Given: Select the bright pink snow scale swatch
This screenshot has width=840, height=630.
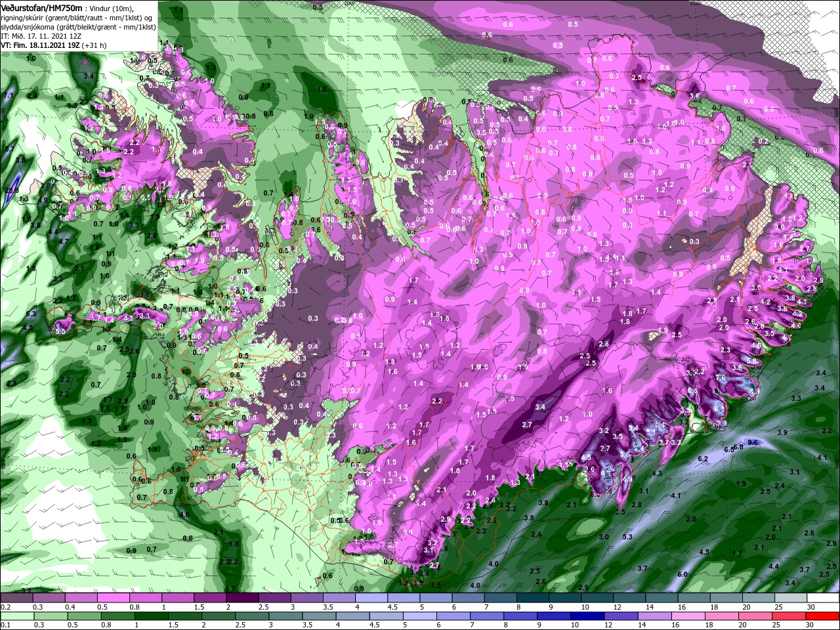Looking at the screenshot, I should click(112, 598).
